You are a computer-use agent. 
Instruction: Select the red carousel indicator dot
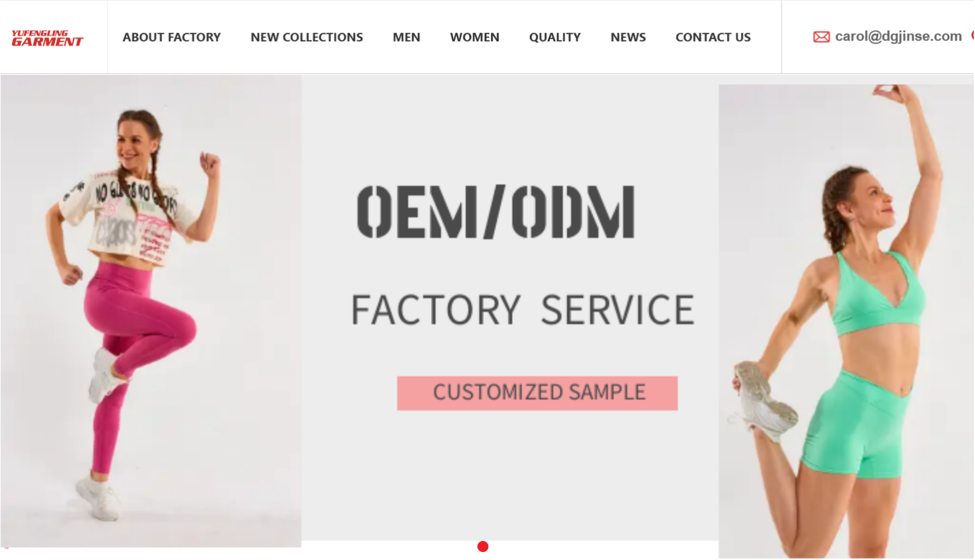[483, 546]
